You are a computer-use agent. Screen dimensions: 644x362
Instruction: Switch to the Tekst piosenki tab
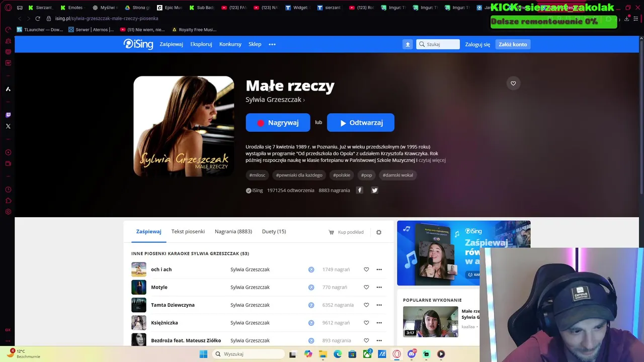point(188,231)
